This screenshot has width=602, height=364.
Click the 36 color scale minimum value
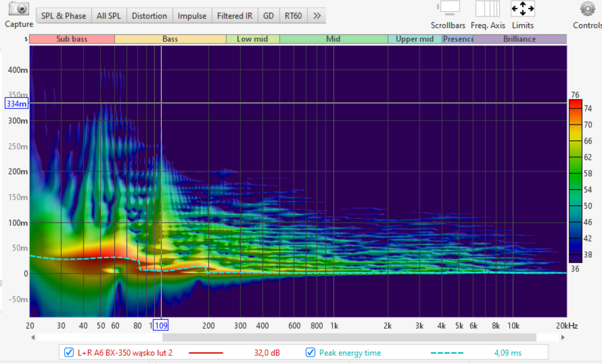pyautogui.click(x=575, y=269)
